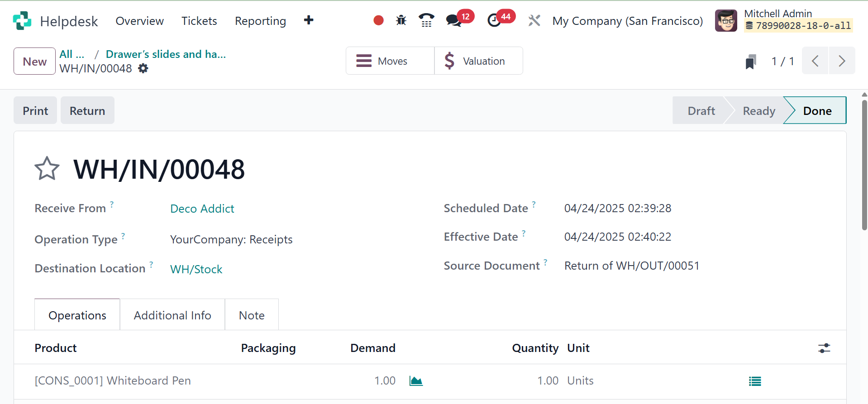Image resolution: width=868 pixels, height=404 pixels.
Task: Open the VoIP phone icon
Action: pos(426,20)
